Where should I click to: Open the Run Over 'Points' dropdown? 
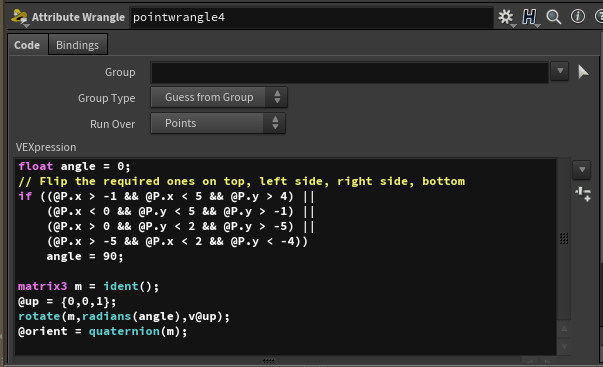218,123
